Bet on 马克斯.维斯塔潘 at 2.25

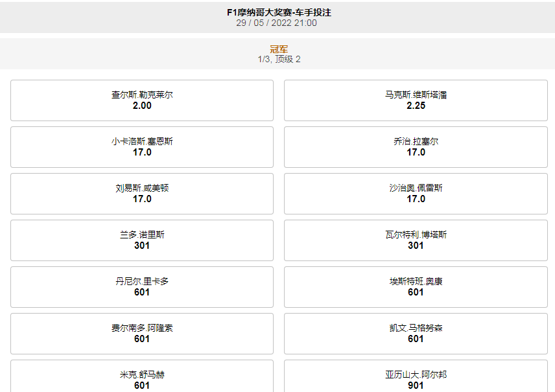(416, 100)
